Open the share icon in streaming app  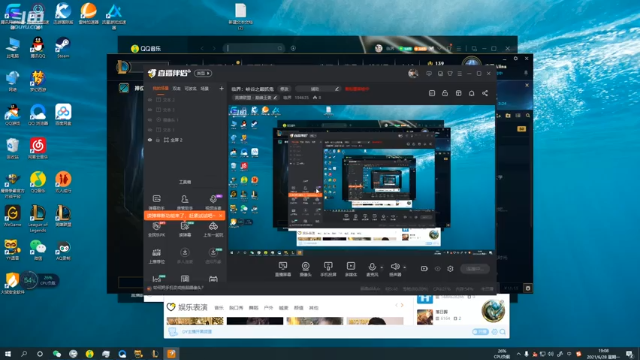[485, 93]
